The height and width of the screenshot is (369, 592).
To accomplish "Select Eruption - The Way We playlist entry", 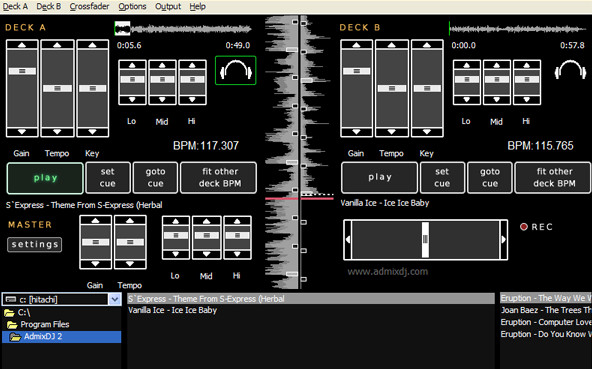I will (546, 298).
